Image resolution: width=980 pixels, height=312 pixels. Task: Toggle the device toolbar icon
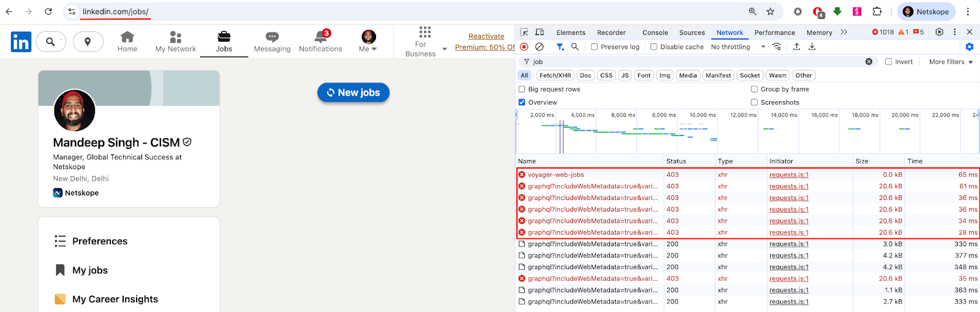pyautogui.click(x=540, y=32)
